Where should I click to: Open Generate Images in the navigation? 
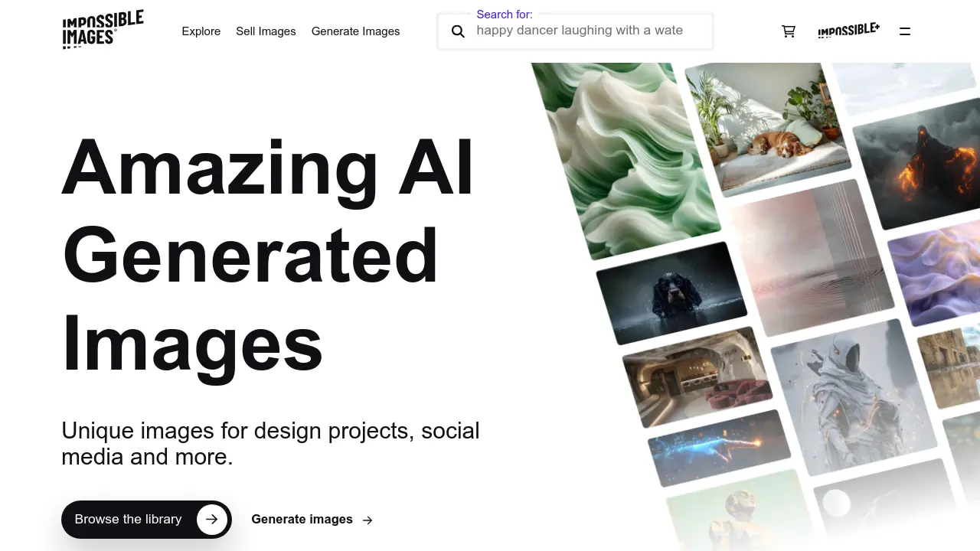tap(356, 31)
